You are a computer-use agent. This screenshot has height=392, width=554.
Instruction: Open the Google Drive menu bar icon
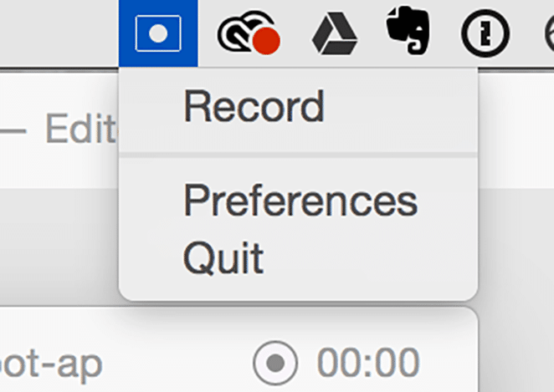[335, 34]
